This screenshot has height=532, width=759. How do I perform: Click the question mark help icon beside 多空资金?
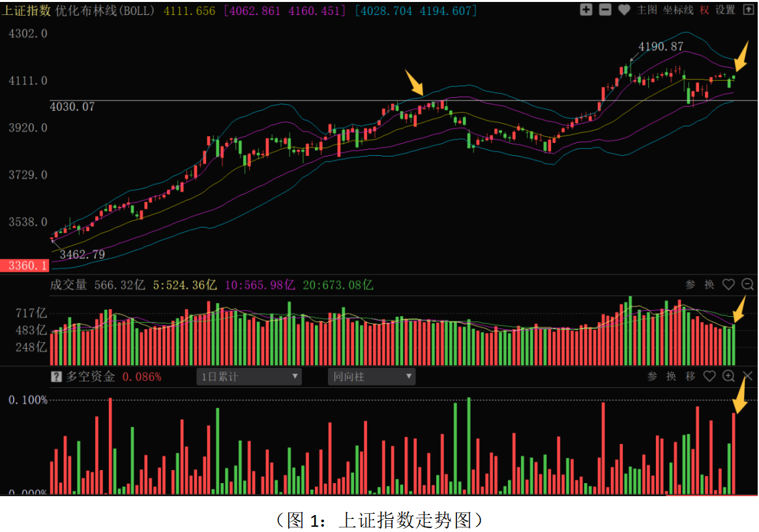(57, 377)
